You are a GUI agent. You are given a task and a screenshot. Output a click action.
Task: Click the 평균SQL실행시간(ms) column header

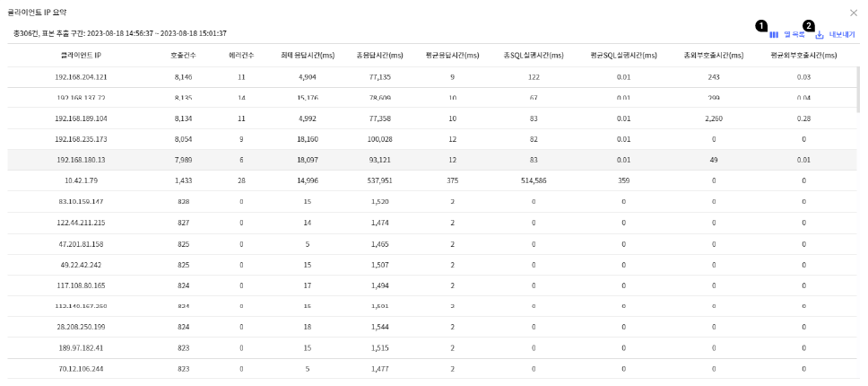pos(624,56)
